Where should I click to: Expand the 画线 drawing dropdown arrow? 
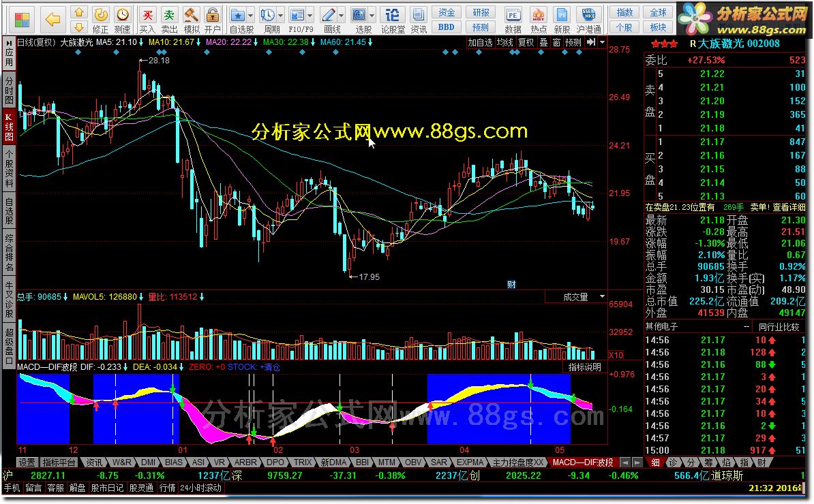pyautogui.click(x=341, y=16)
